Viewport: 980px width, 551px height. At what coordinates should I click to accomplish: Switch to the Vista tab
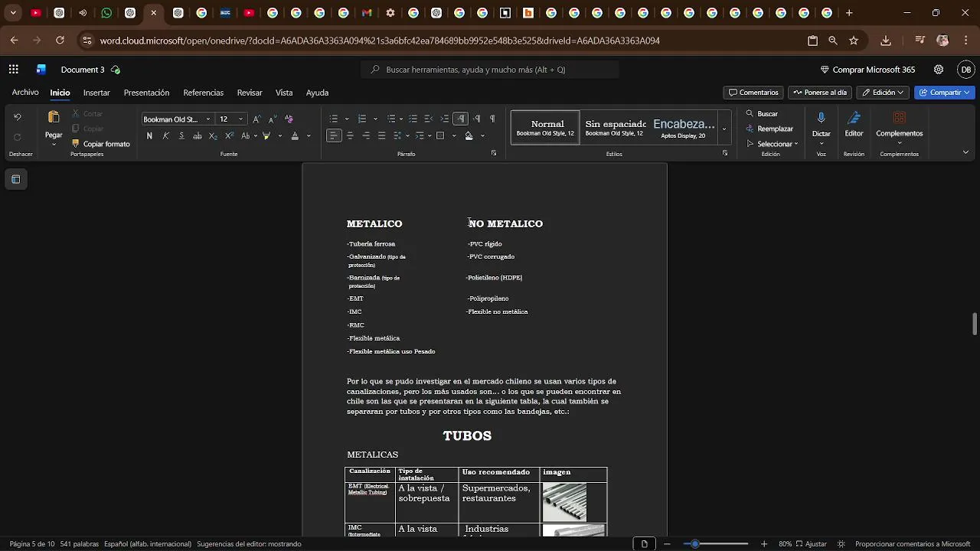pos(284,93)
